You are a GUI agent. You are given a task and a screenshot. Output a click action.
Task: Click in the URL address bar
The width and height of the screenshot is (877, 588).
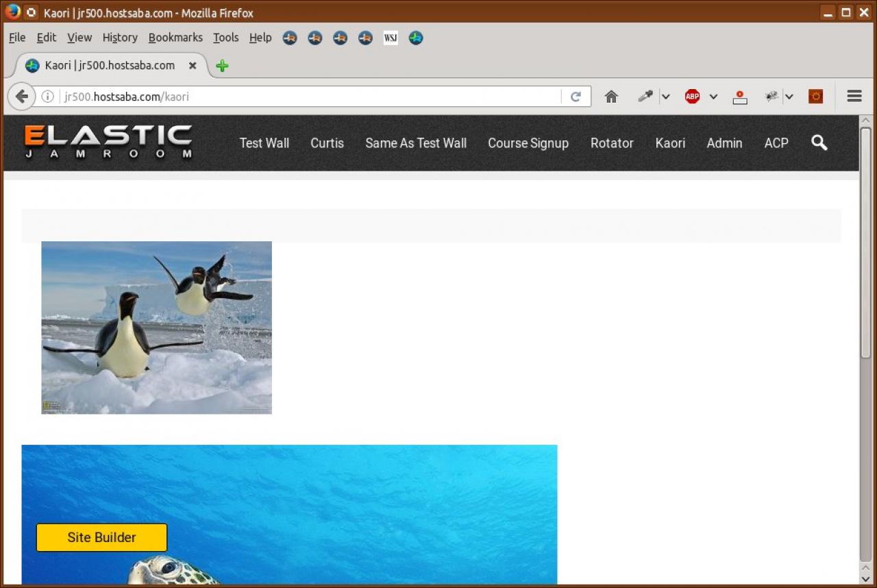click(308, 97)
